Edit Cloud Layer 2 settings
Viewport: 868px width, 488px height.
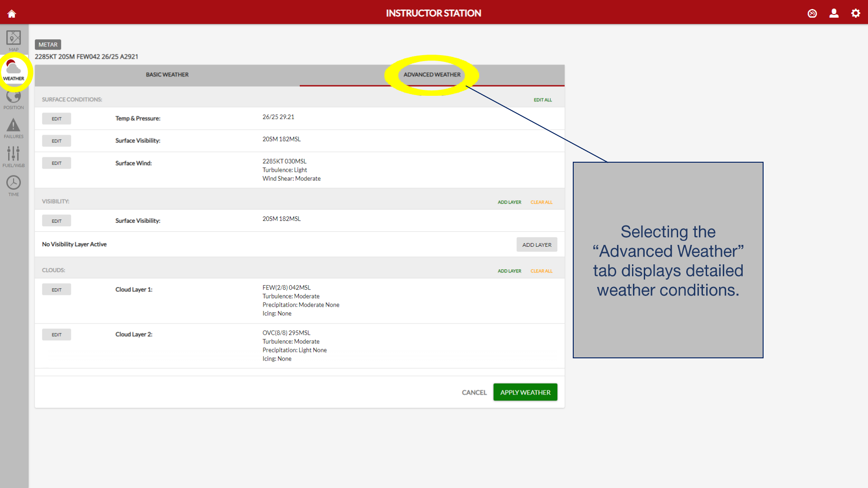click(x=57, y=335)
